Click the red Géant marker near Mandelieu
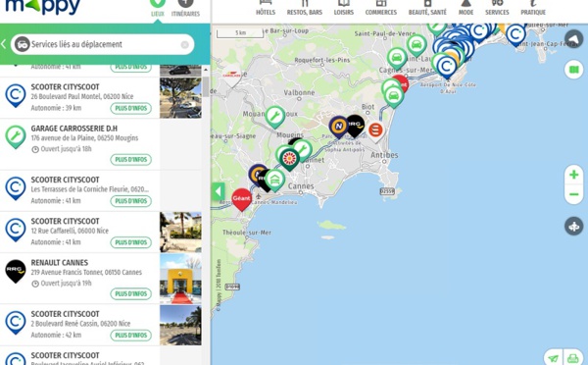The width and height of the screenshot is (588, 365). point(241,198)
